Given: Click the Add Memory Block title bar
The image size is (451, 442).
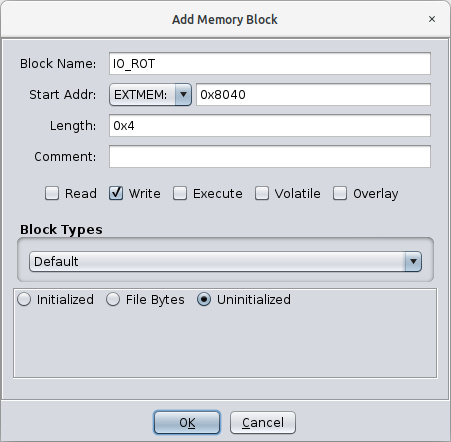Looking at the screenshot, I should [x=225, y=19].
